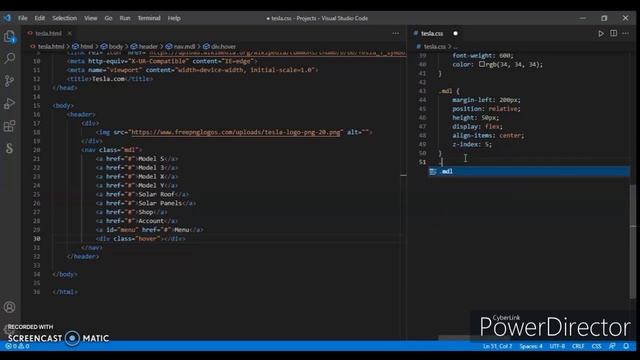
Task: Select the .mdl autocomplete suggestion
Action: tap(529, 171)
